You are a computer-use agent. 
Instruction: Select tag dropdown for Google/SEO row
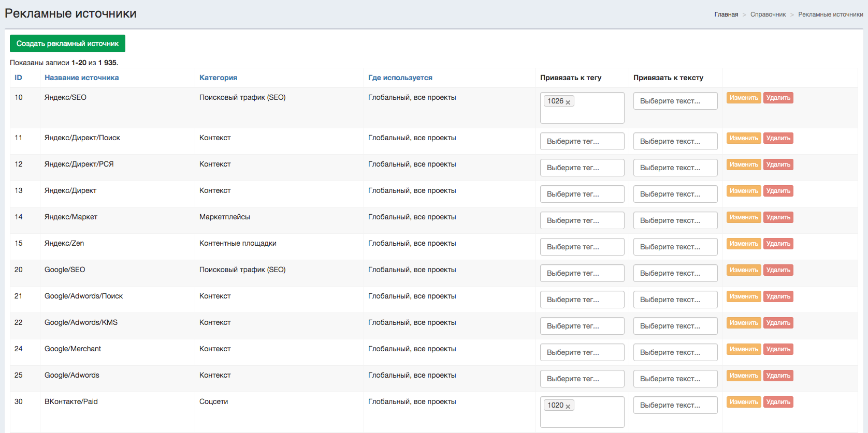[582, 273]
